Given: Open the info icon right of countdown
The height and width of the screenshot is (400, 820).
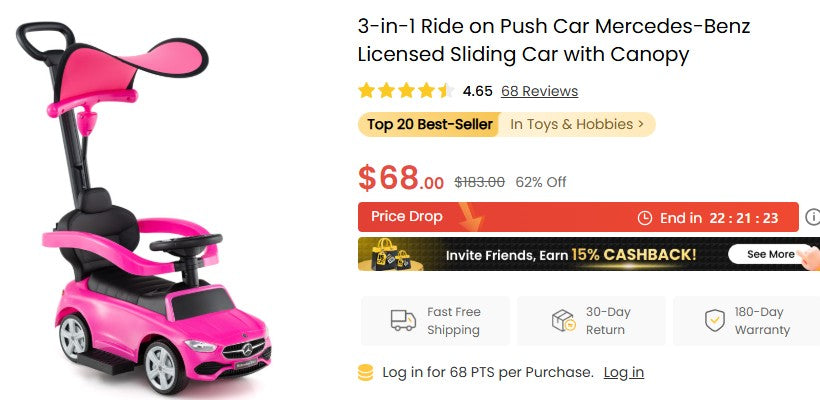Looking at the screenshot, I should point(813,217).
